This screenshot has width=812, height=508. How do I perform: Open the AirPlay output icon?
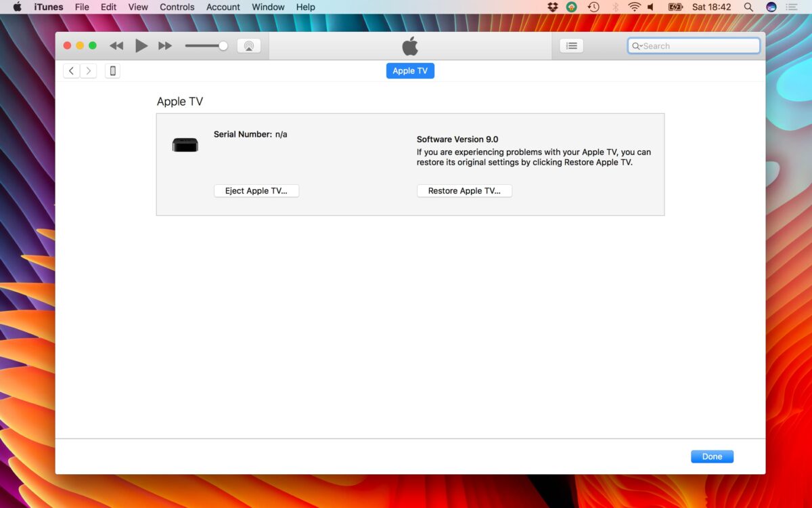tap(248, 46)
